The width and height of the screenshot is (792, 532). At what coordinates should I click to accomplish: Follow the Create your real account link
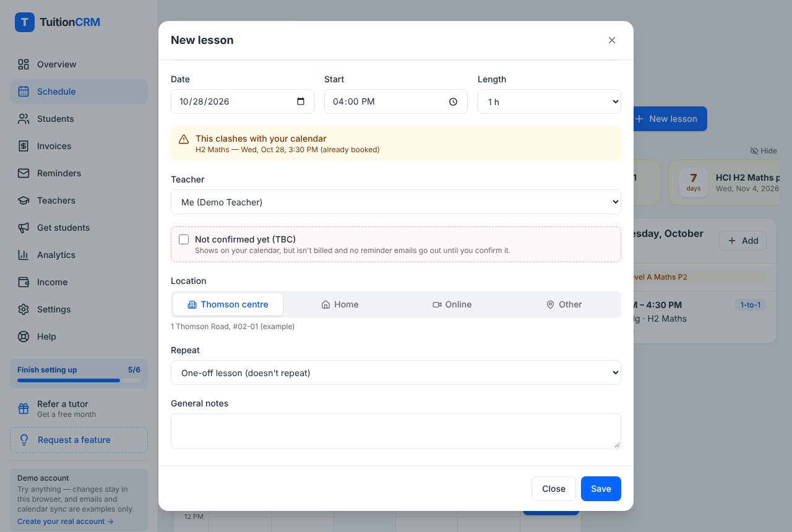[x=66, y=521]
